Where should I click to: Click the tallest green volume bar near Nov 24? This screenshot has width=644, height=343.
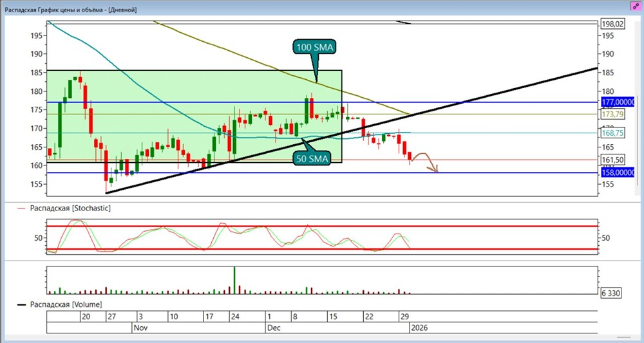(x=234, y=280)
